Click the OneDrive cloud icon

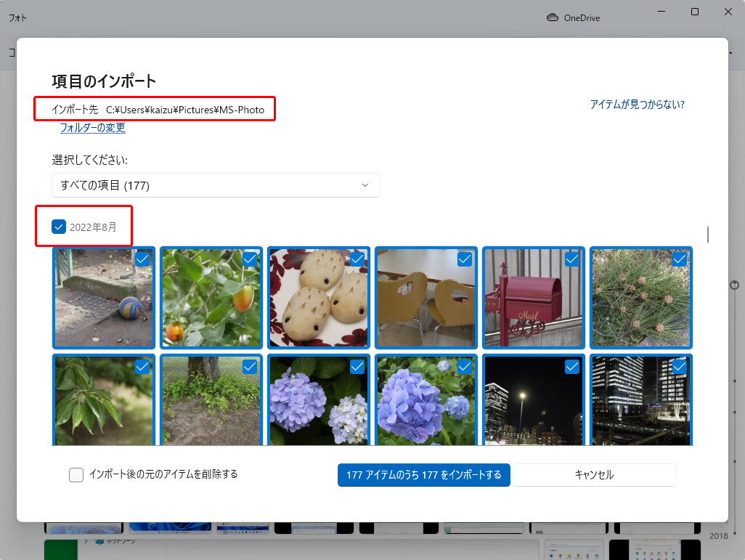point(552,17)
